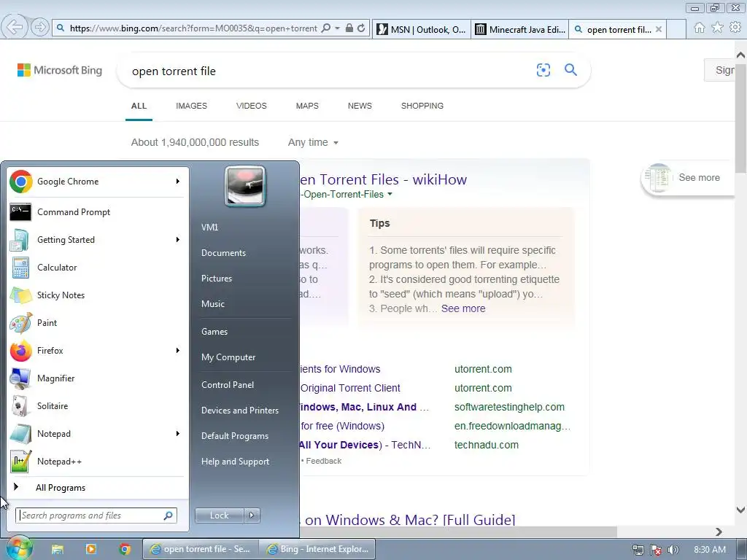Click Bing visual search camera icon
The height and width of the screenshot is (560, 747).
[543, 70]
